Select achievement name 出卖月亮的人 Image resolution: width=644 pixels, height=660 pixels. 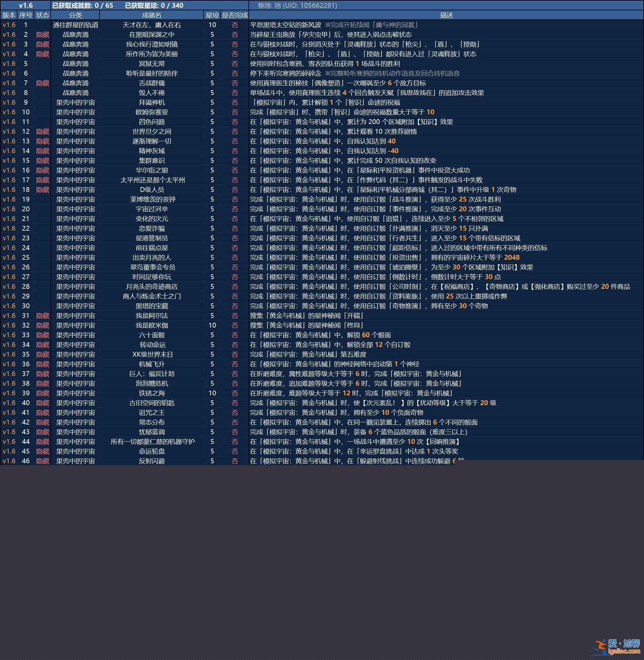click(152, 258)
